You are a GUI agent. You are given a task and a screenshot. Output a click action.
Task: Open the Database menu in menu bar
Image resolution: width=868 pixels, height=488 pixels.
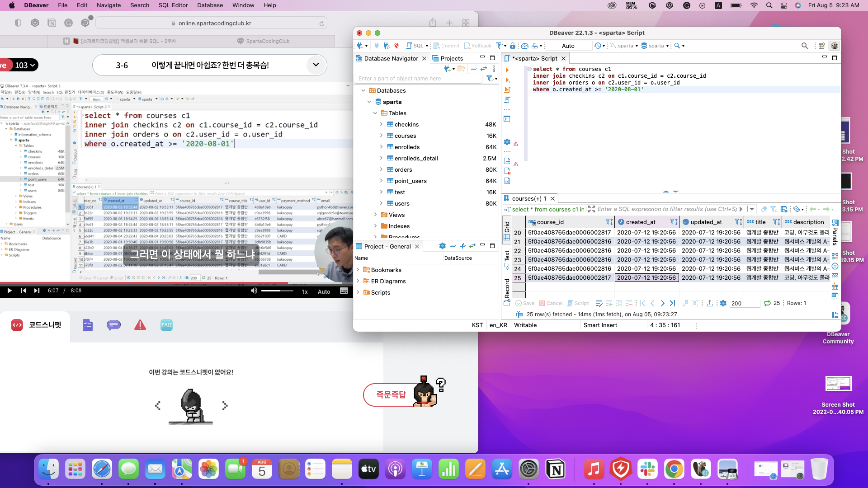coord(210,5)
